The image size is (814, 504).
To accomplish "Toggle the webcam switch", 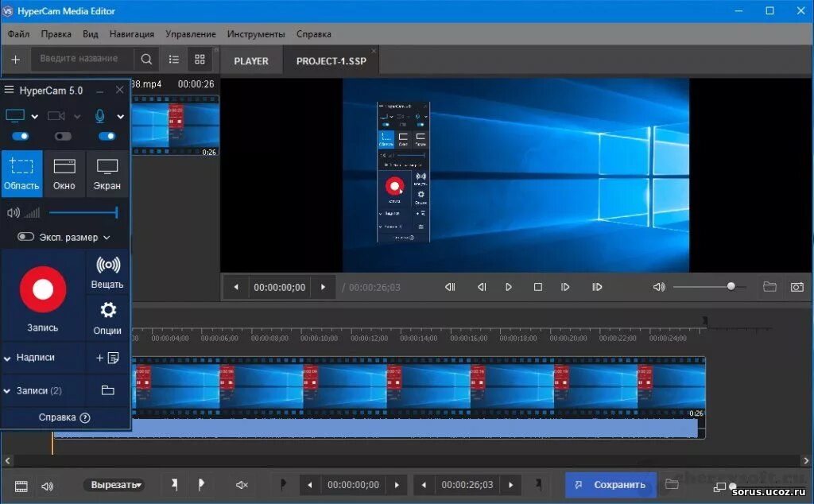I will 63,136.
